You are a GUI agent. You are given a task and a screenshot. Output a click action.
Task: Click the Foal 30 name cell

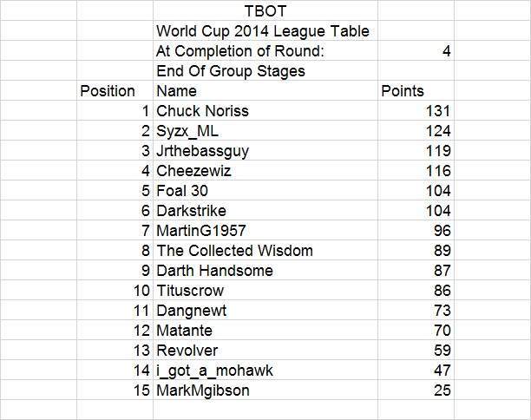265,190
